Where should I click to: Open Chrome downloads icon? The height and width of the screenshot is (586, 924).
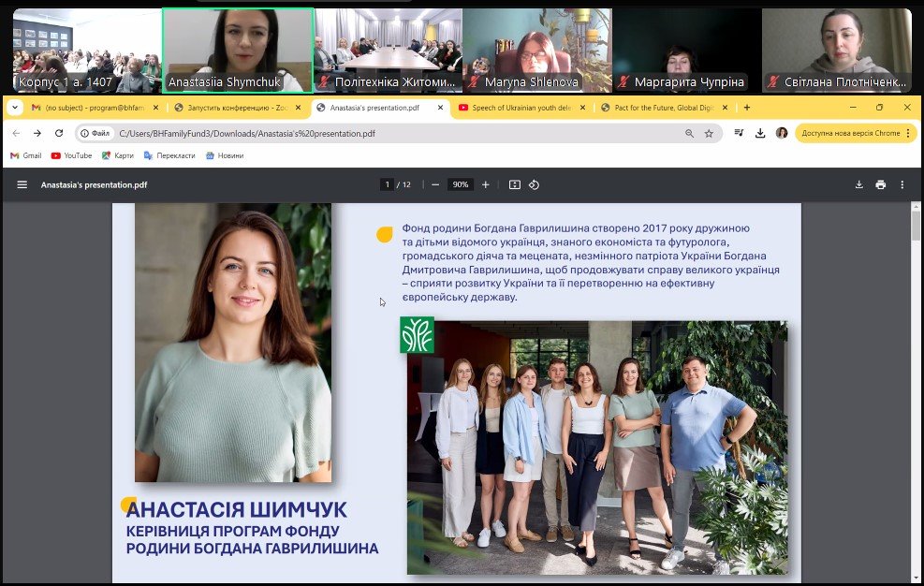click(760, 133)
